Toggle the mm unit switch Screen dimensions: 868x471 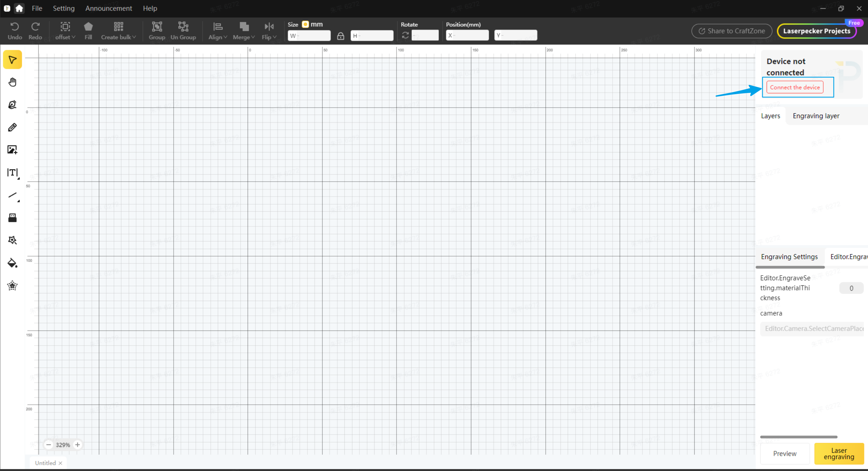pyautogui.click(x=305, y=24)
